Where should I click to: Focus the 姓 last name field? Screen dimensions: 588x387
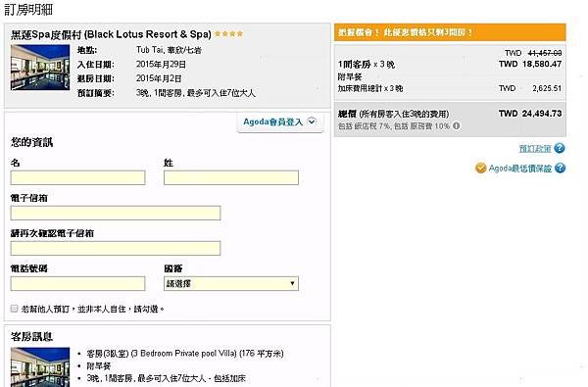(x=231, y=177)
